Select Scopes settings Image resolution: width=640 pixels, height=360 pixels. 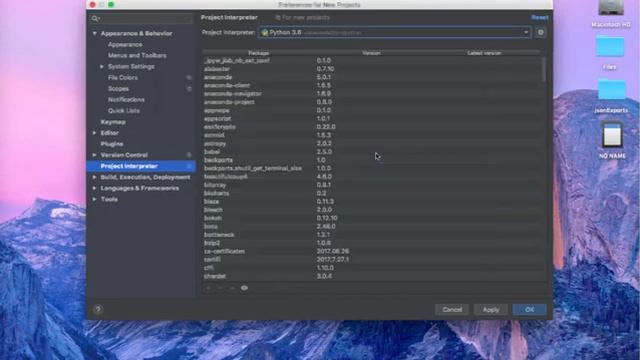click(118, 89)
